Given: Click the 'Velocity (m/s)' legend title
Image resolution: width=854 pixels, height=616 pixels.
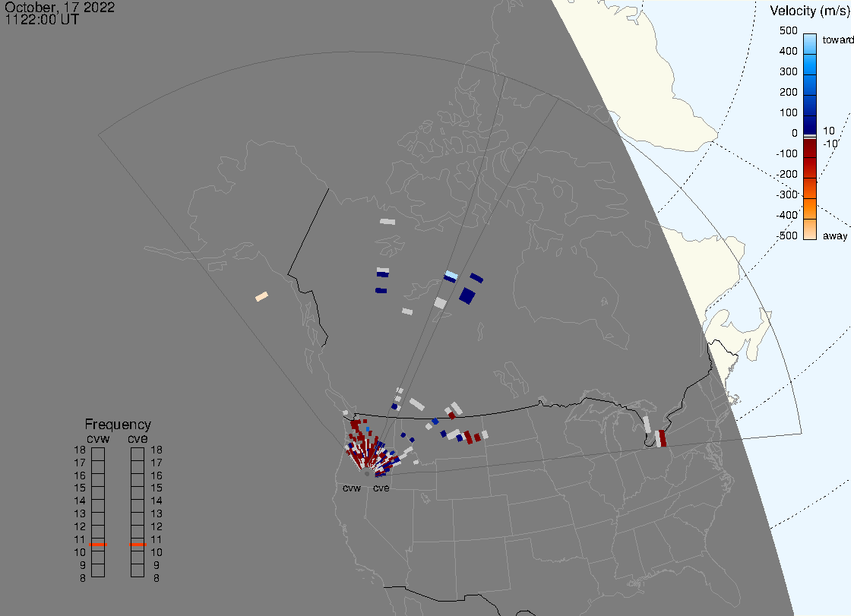Looking at the screenshot, I should [809, 11].
